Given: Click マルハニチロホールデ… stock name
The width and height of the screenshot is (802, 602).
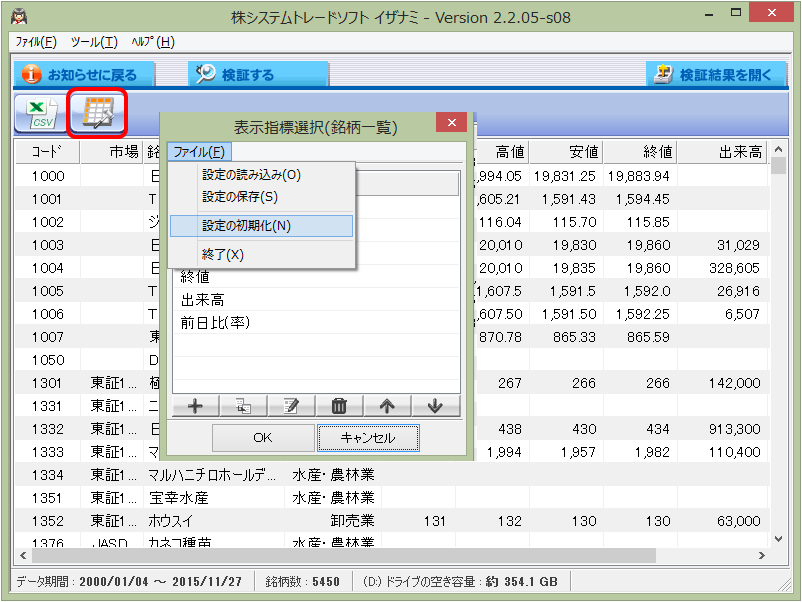Looking at the screenshot, I should pos(212,475).
